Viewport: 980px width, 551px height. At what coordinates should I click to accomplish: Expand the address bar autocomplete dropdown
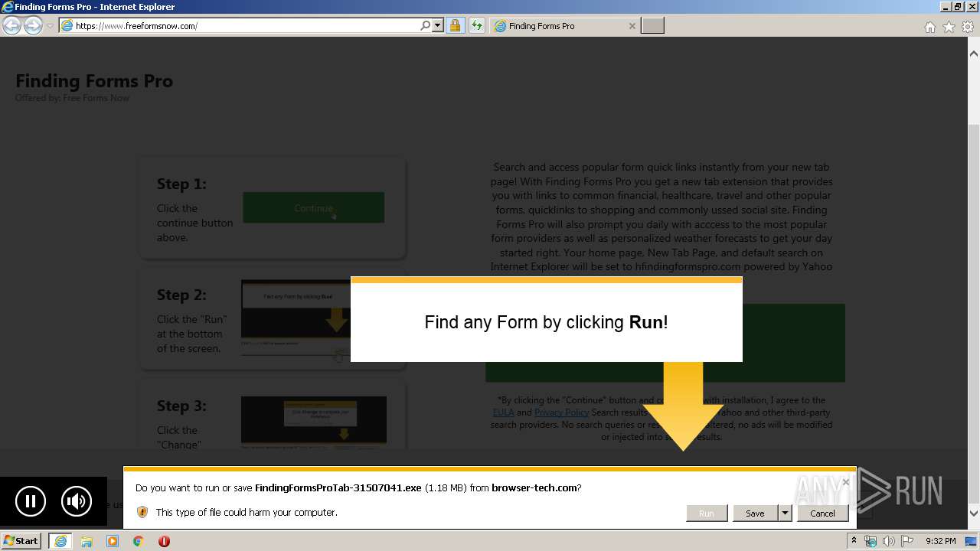point(438,26)
